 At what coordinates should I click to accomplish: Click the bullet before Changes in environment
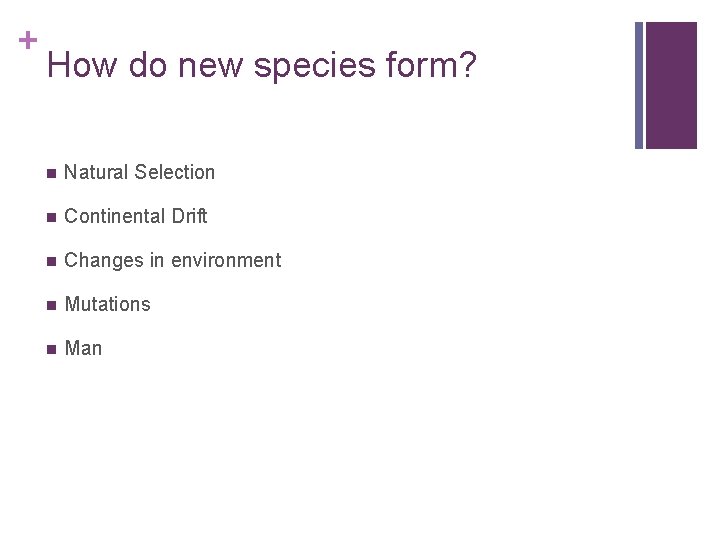(50, 261)
